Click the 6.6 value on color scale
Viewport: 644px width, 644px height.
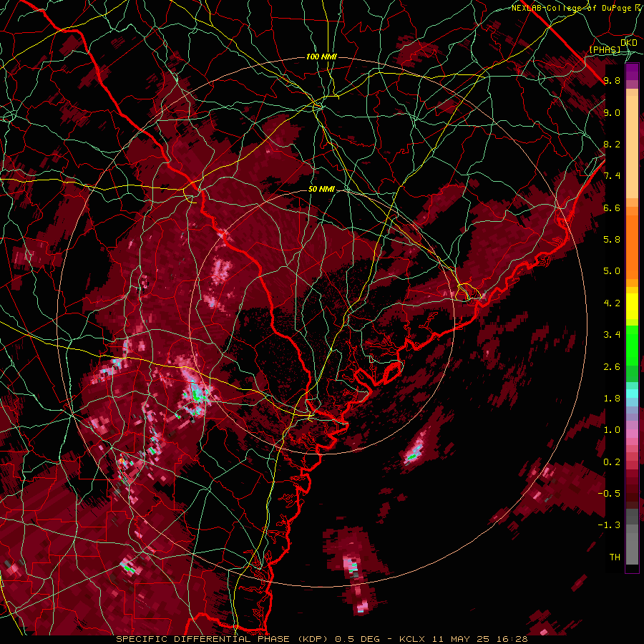pyautogui.click(x=612, y=208)
